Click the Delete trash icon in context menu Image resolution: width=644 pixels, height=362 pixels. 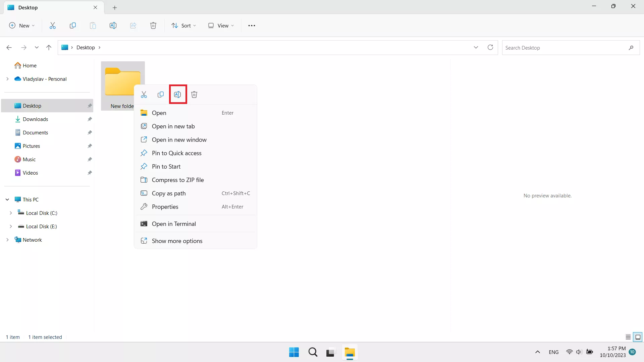[194, 95]
